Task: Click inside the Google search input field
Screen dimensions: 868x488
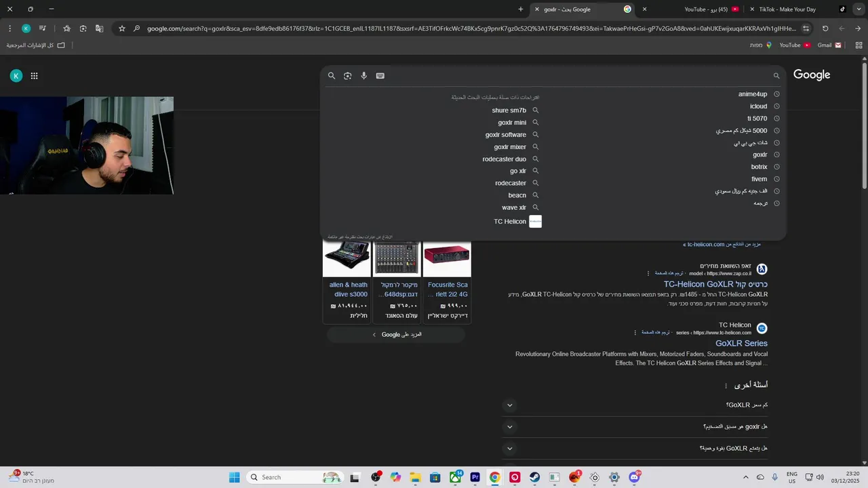Action: click(576, 76)
